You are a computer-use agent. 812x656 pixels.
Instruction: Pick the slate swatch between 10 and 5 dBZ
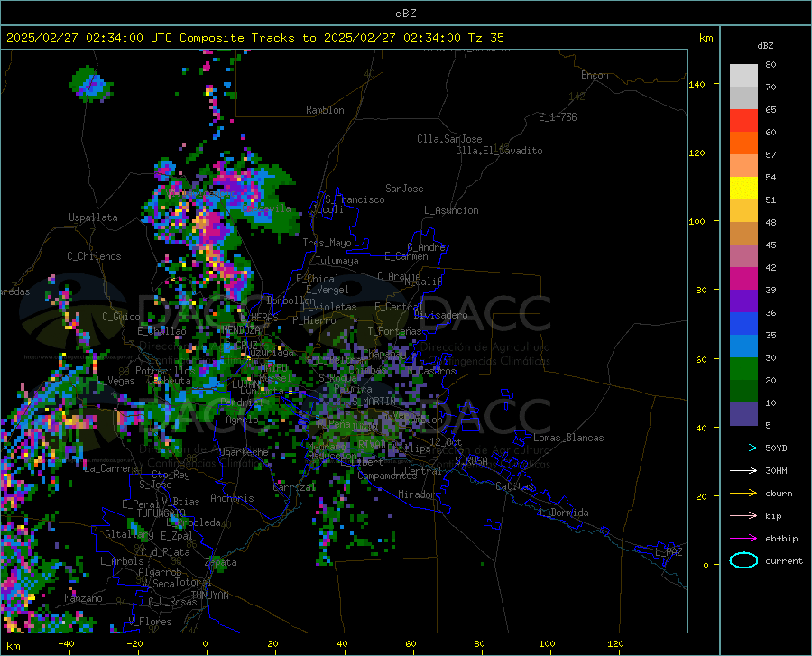coord(743,414)
